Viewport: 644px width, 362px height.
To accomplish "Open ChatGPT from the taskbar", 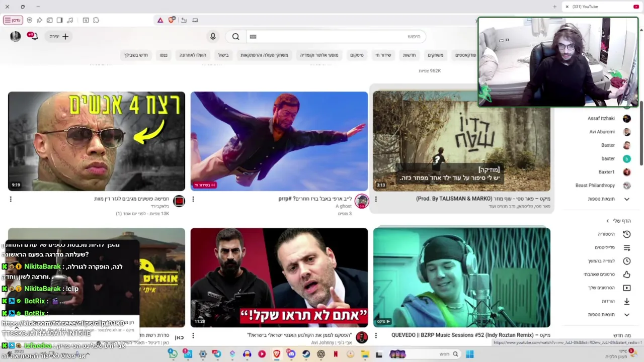I will click(x=321, y=354).
